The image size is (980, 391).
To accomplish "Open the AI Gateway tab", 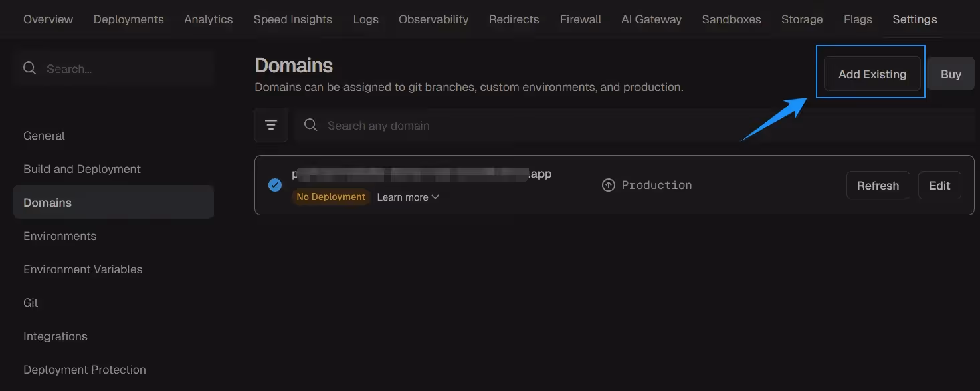I will (x=651, y=19).
